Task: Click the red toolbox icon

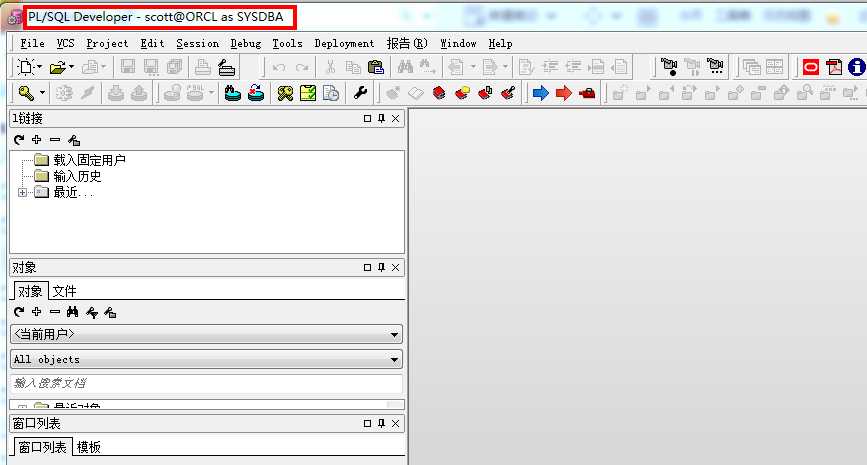Action: click(587, 93)
